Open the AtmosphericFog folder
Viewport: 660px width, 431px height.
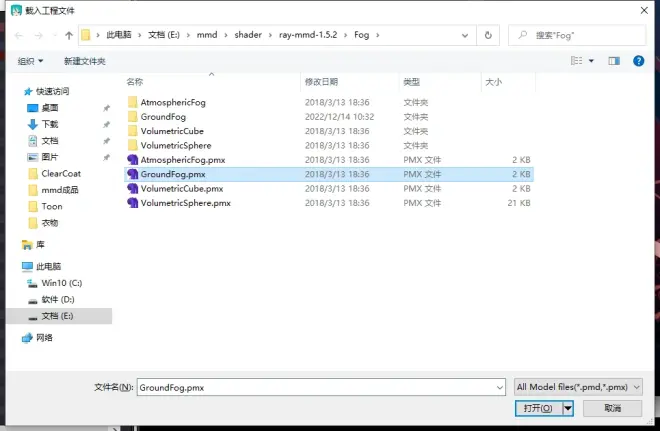[173, 102]
